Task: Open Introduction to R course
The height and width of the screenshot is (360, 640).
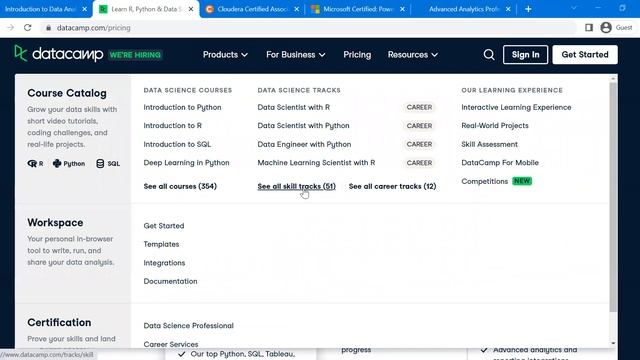Action: coord(172,126)
